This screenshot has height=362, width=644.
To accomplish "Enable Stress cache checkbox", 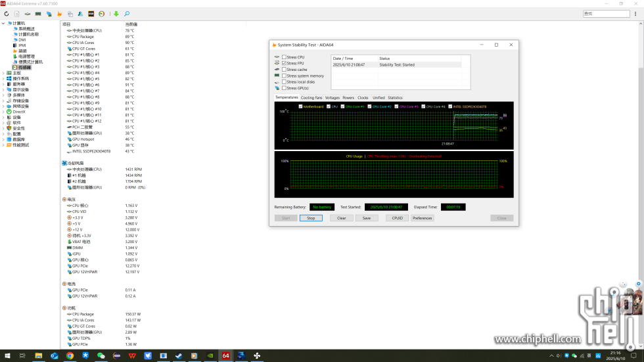I will coord(284,70).
